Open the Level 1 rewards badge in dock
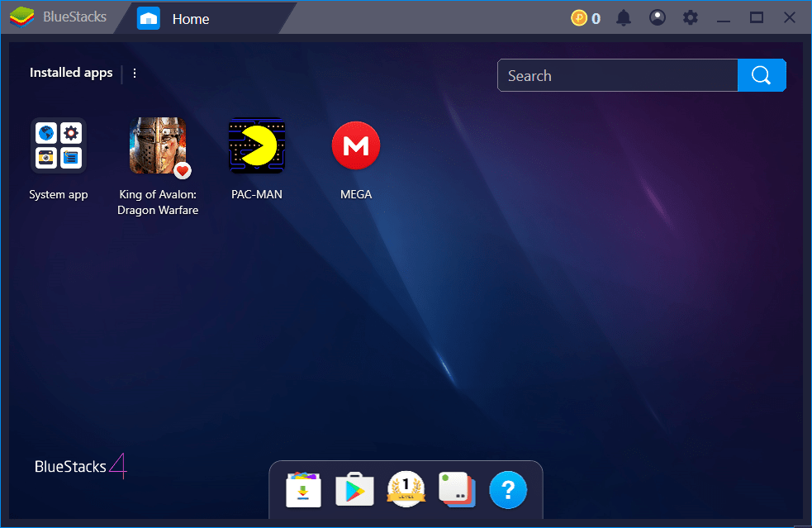The image size is (812, 528). (406, 488)
